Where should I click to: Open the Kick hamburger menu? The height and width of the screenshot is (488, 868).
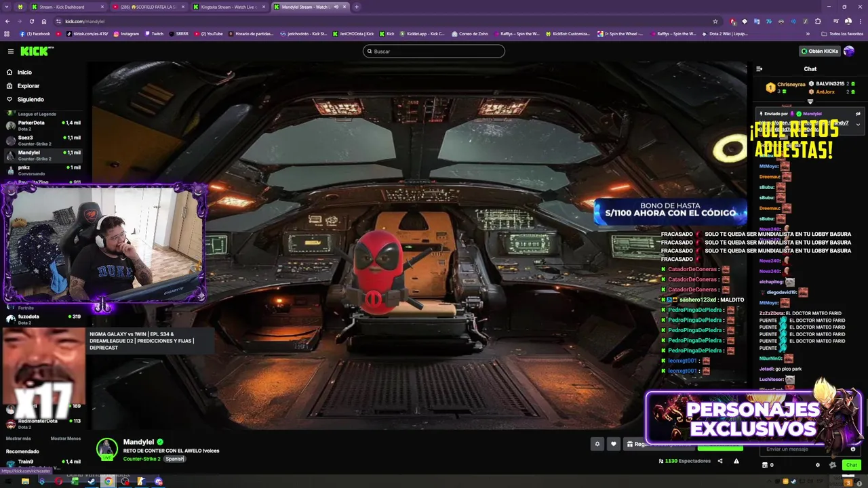pyautogui.click(x=11, y=51)
